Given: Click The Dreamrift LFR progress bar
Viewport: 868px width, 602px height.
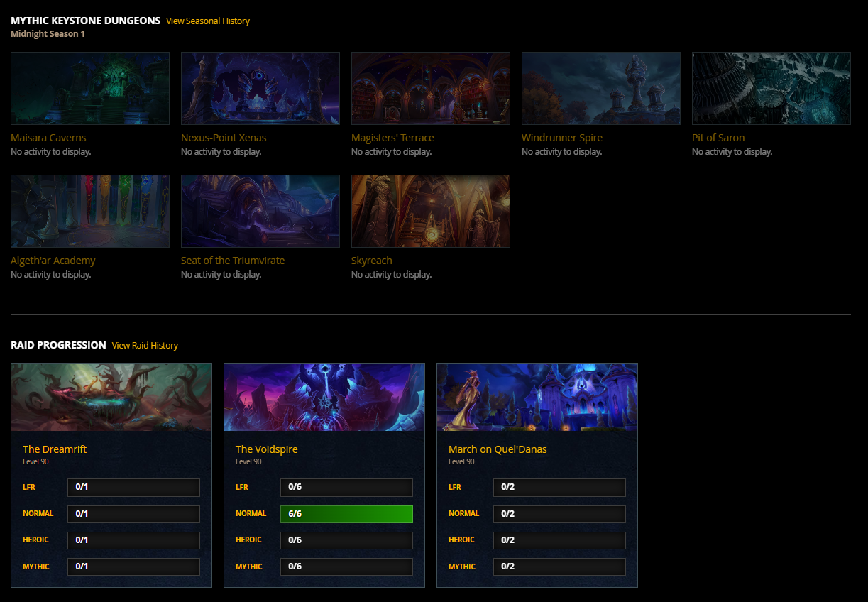Looking at the screenshot, I should (133, 488).
